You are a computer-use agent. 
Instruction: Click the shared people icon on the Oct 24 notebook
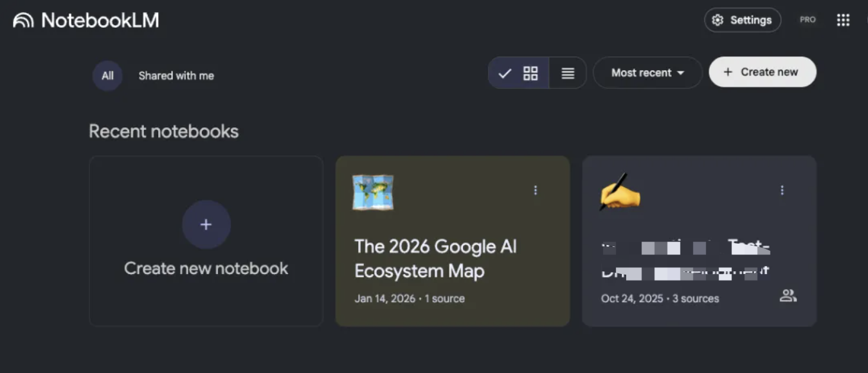click(788, 296)
